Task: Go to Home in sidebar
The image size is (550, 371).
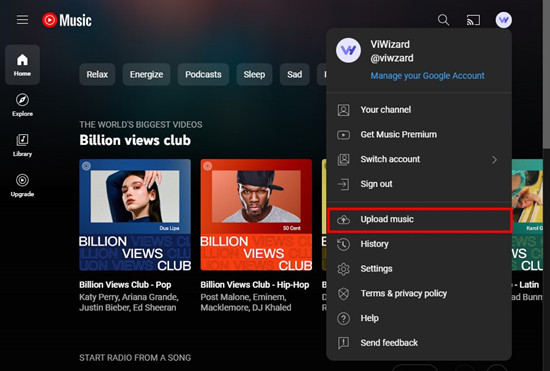Action: coord(22,65)
